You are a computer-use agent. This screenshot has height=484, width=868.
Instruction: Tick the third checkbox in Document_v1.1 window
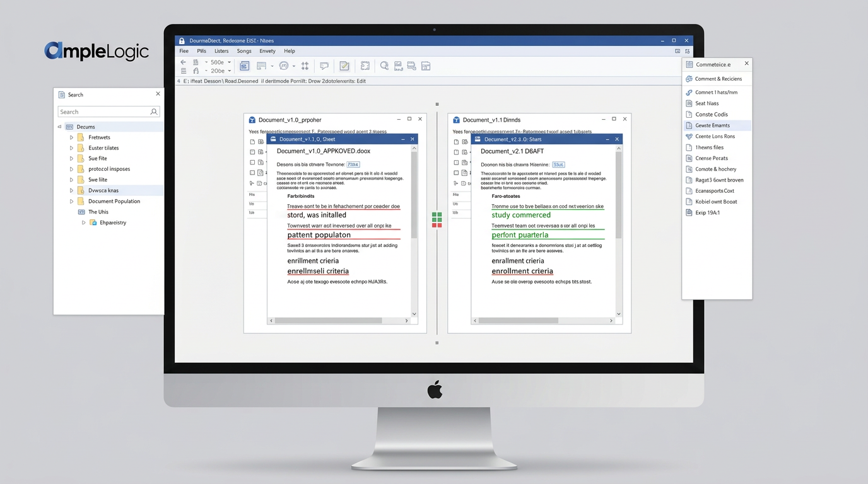456,163
